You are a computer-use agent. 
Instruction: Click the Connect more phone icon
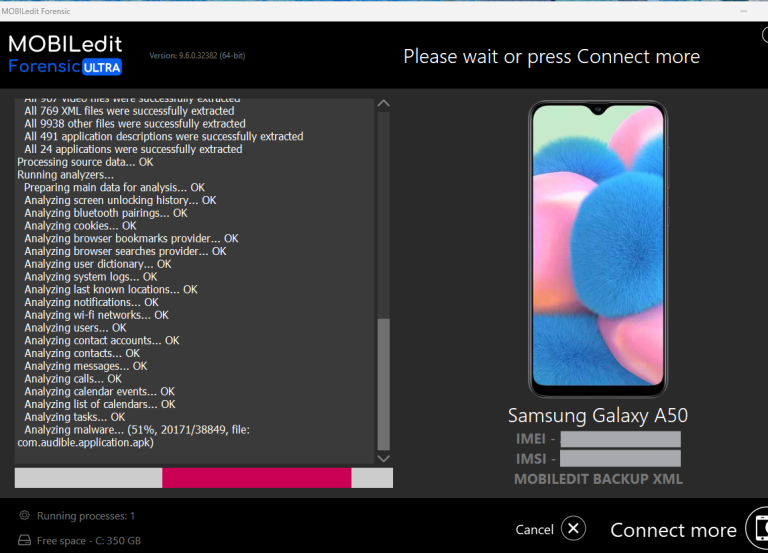click(758, 529)
